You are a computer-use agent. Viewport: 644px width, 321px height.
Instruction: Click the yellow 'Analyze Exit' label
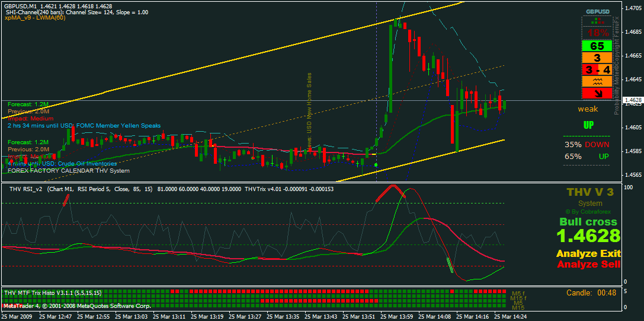(x=588, y=253)
